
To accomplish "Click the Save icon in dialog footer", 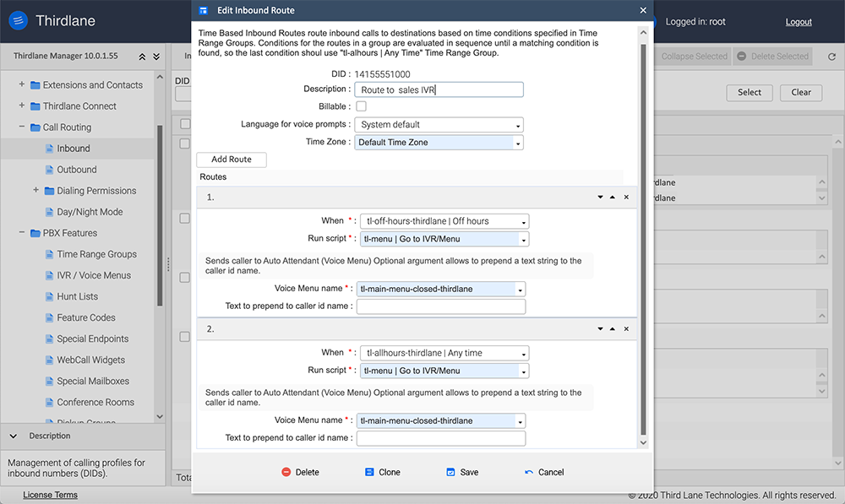I will (x=450, y=473).
